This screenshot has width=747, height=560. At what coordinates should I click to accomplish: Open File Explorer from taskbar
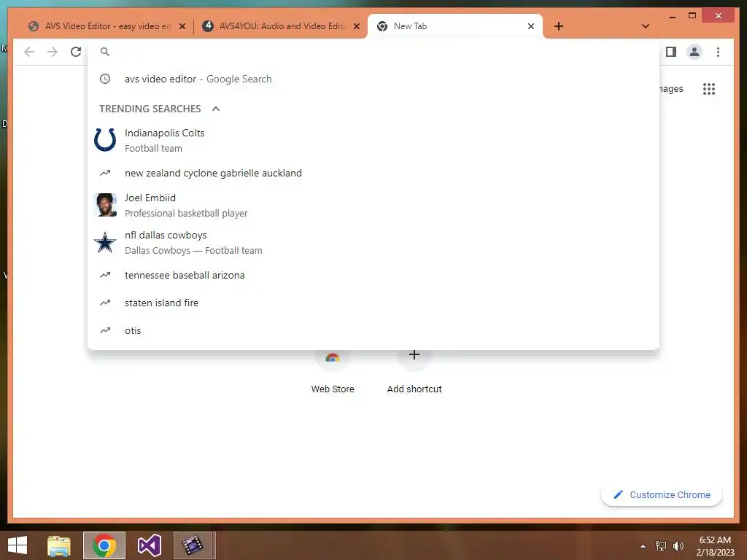(59, 545)
